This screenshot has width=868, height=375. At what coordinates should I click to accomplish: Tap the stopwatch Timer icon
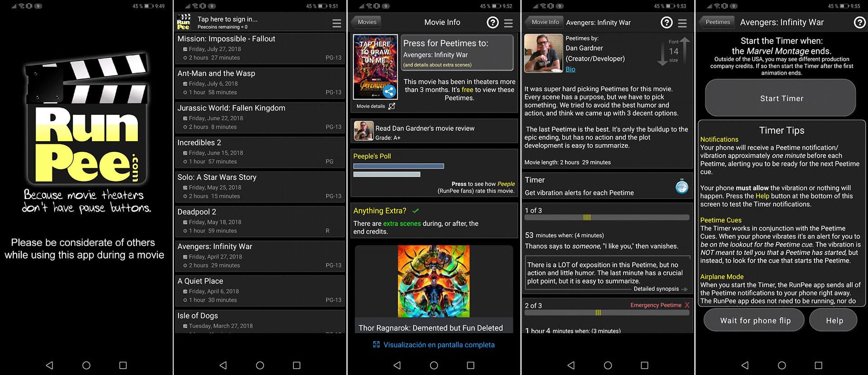(682, 186)
